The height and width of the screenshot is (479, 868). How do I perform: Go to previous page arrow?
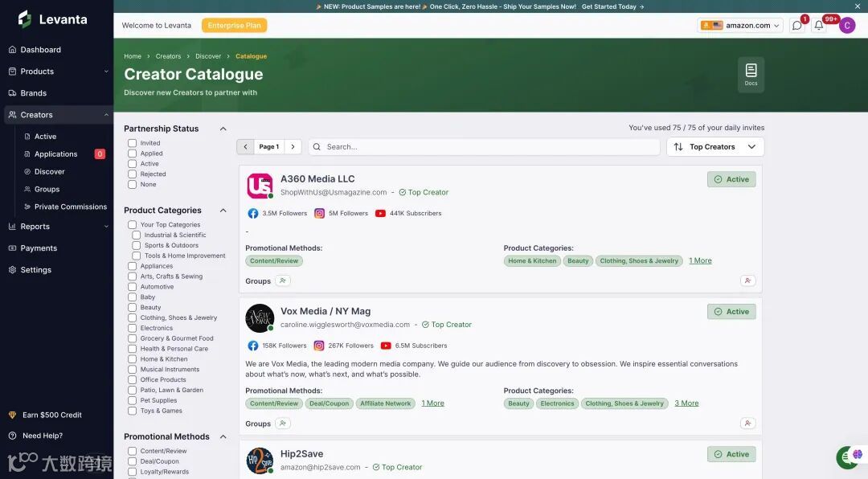click(x=245, y=147)
